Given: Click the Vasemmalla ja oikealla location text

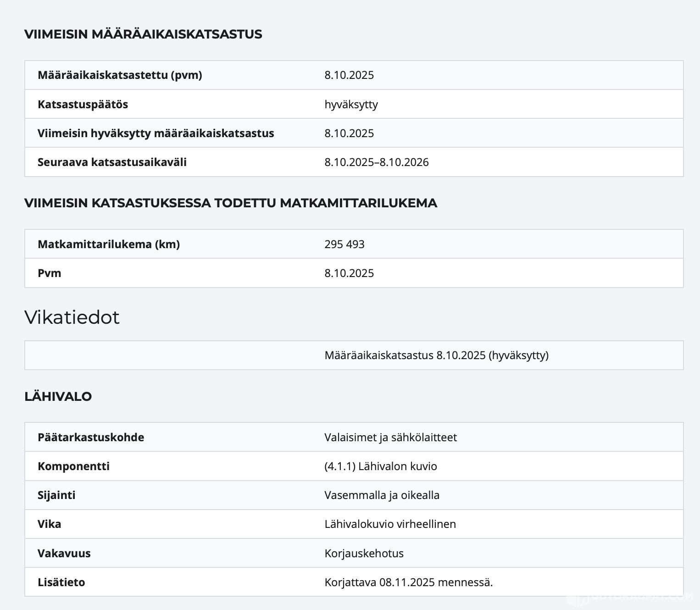Looking at the screenshot, I should tap(382, 495).
